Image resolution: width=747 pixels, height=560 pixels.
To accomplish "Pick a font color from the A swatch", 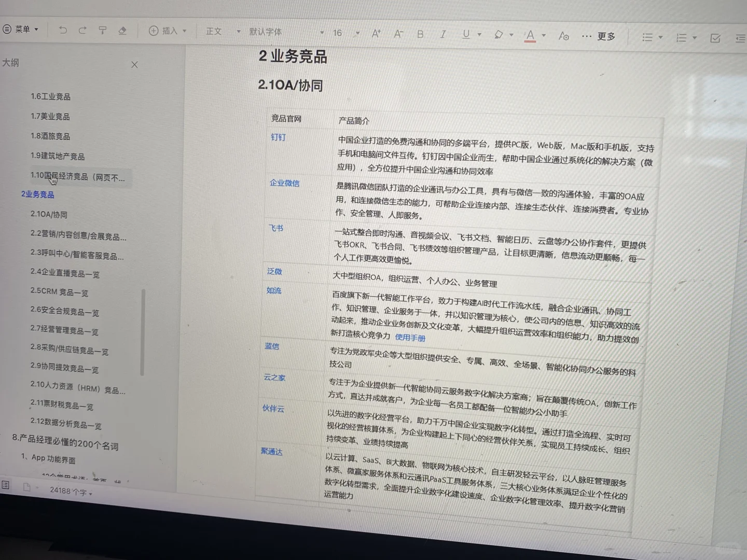I will [531, 35].
